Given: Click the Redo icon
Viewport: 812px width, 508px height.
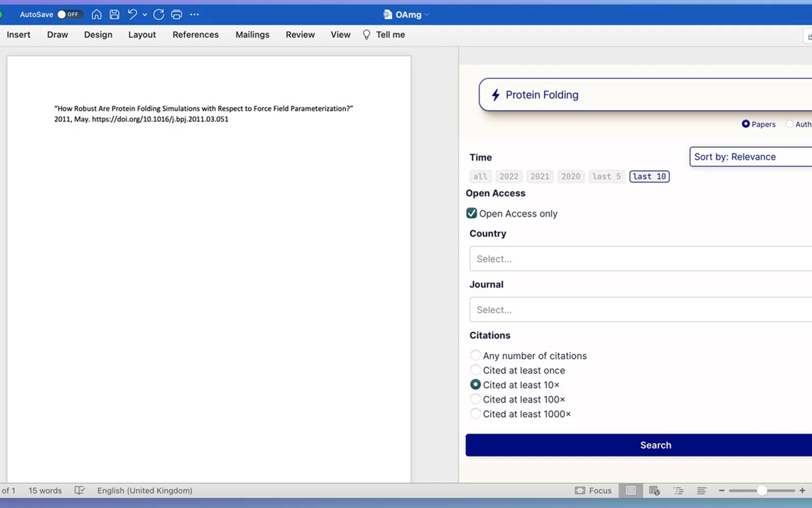Looking at the screenshot, I should pos(158,14).
